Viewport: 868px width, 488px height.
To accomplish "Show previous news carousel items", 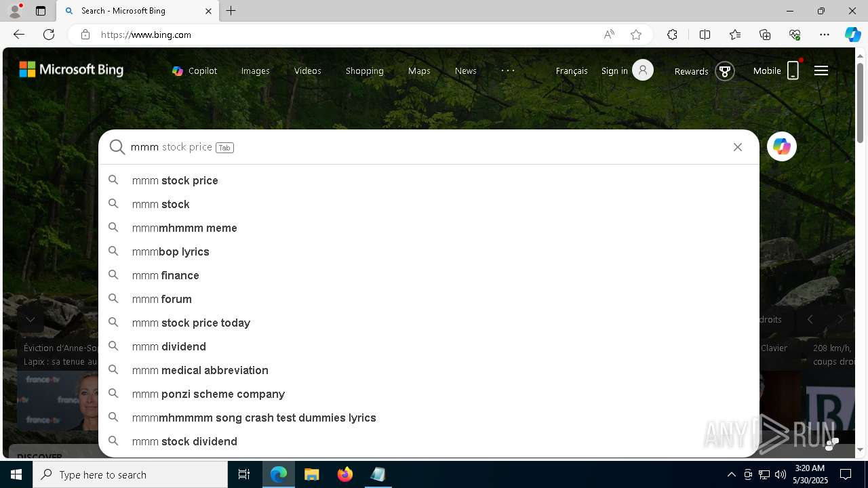I will [810, 319].
